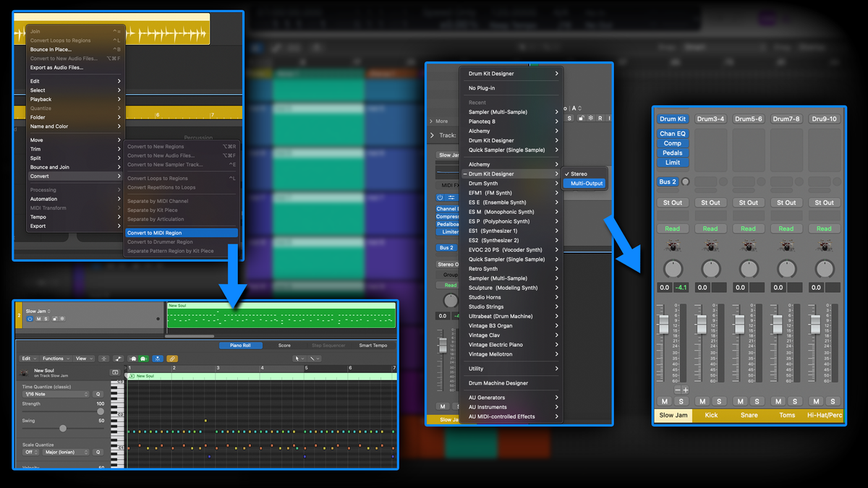The width and height of the screenshot is (868, 488).
Task: Mute the Slow Jam track with its M button
Action: click(x=38, y=319)
